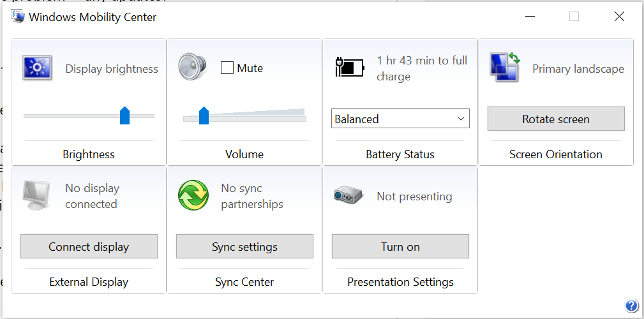
Task: Click the external display monitor icon
Action: point(36,195)
